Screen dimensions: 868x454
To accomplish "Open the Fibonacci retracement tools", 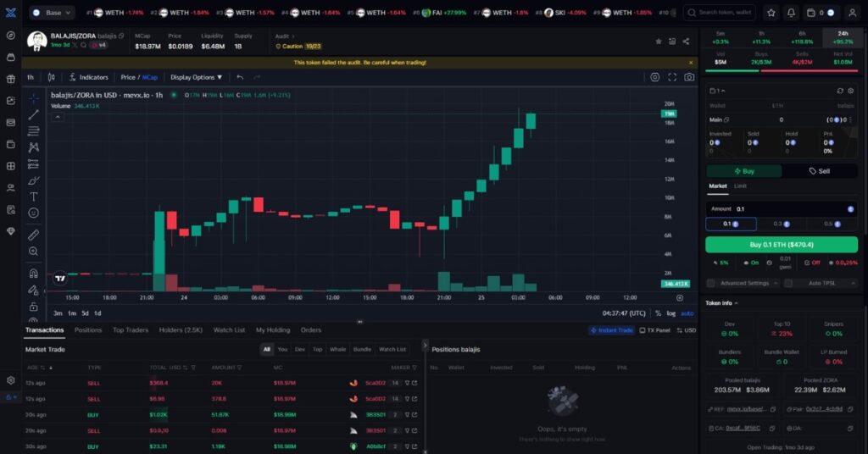I will click(x=34, y=131).
